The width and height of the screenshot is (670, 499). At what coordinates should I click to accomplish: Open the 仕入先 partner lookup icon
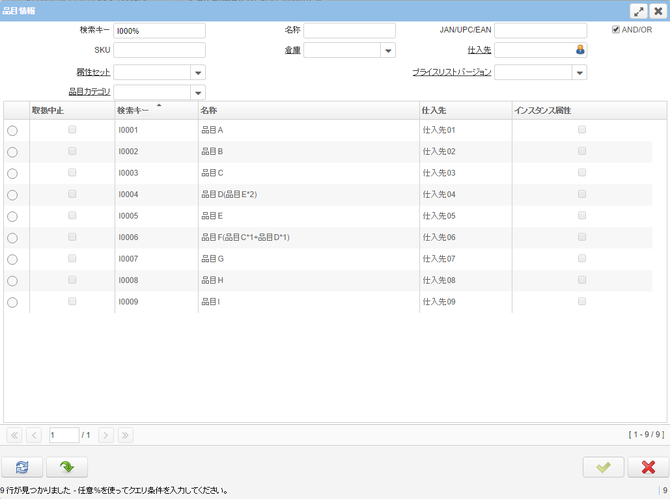[580, 50]
